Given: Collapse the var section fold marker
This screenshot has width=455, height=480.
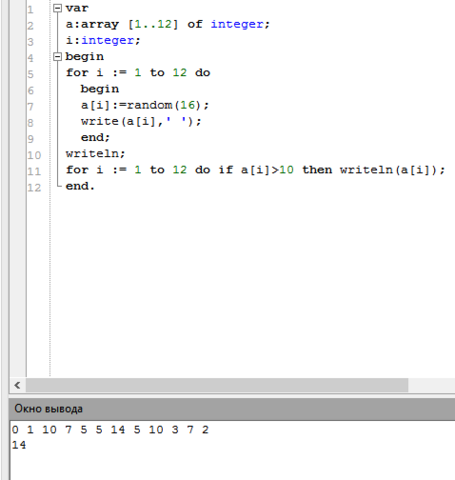Looking at the screenshot, I should tap(58, 8).
